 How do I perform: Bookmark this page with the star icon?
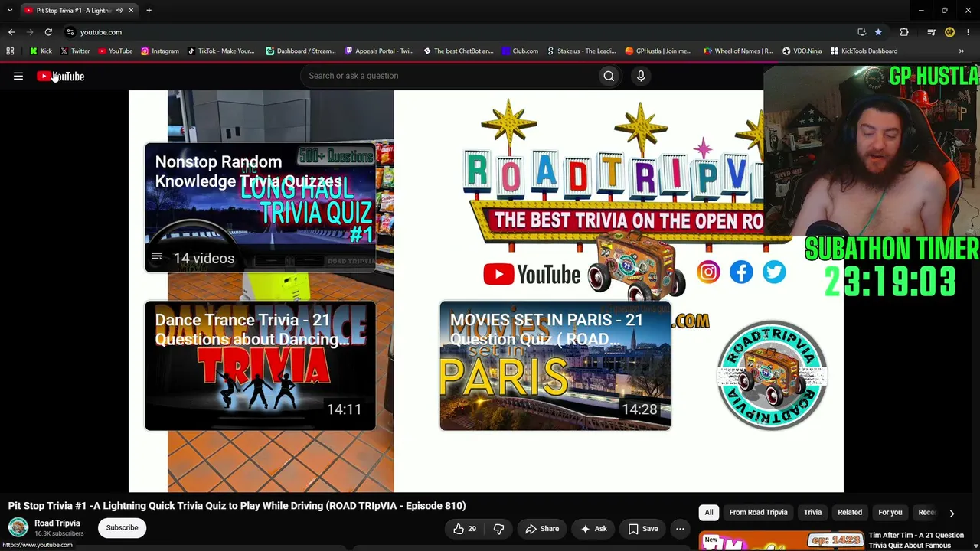click(x=878, y=32)
